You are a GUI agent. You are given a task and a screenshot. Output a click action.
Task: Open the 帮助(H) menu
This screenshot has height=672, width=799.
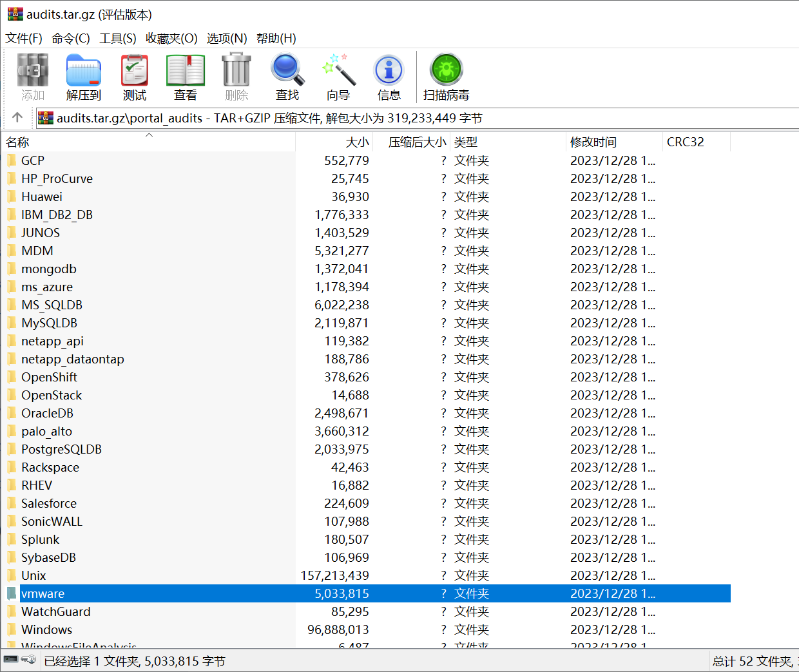pos(276,39)
